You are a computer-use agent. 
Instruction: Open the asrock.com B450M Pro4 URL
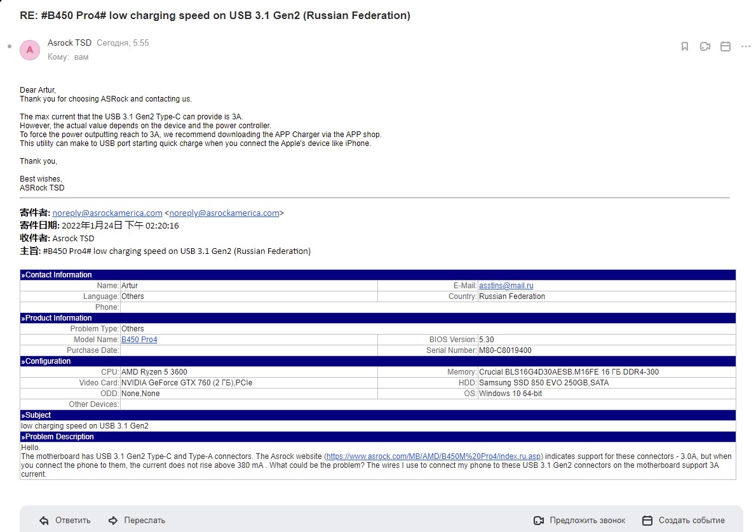[433, 456]
